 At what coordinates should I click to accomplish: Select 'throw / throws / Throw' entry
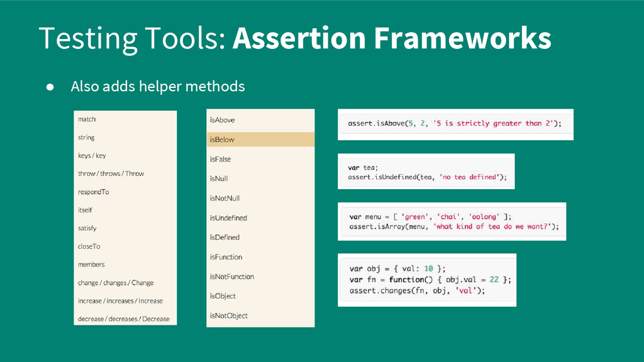(x=111, y=173)
